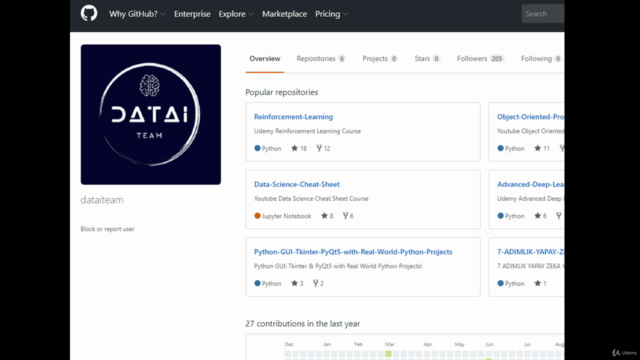Click star icon of Data-Science-Cheat-Sheet showing 8
This screenshot has height=360, width=640.
point(324,216)
